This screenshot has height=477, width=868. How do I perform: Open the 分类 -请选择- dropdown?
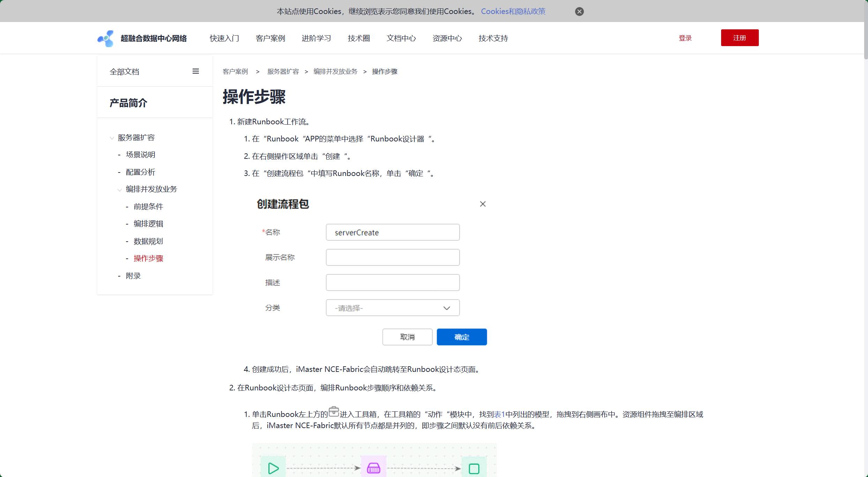tap(393, 308)
